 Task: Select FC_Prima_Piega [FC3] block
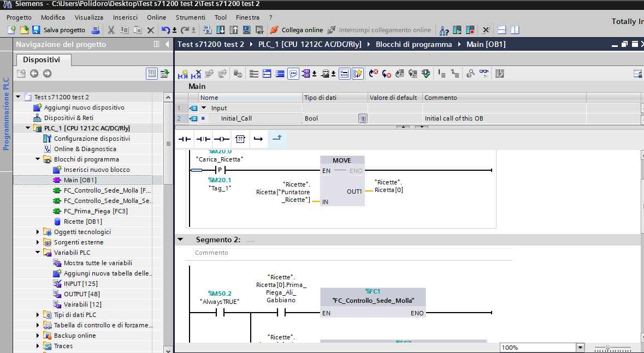point(95,211)
